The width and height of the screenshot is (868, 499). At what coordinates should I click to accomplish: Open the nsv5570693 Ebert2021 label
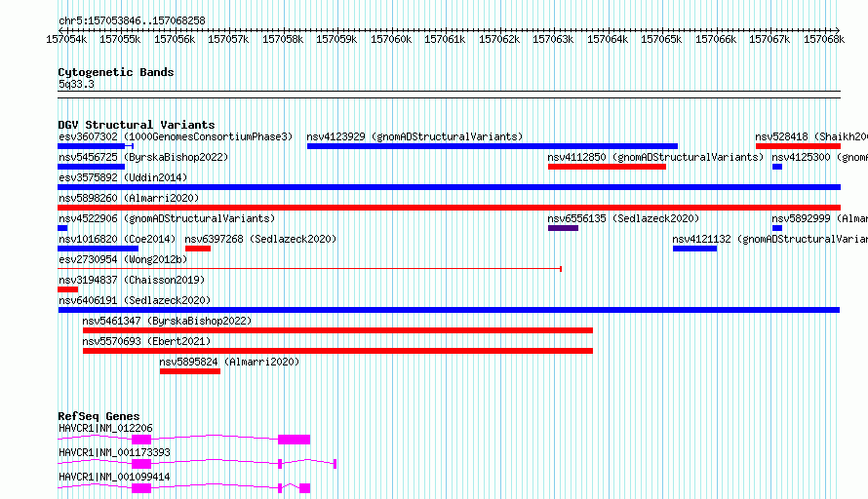point(146,341)
